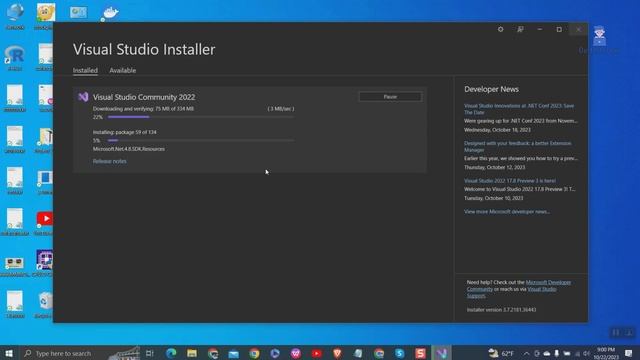Open File Explorer from the taskbar

point(192,353)
